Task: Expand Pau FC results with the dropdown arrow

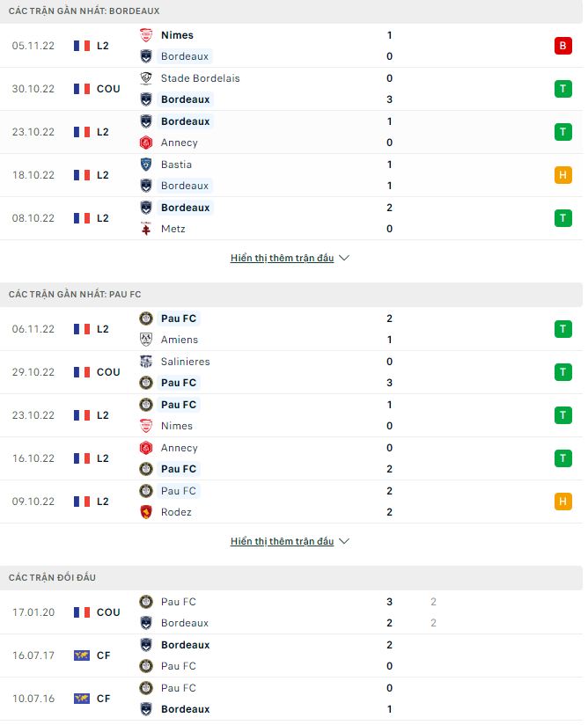Action: [343, 541]
